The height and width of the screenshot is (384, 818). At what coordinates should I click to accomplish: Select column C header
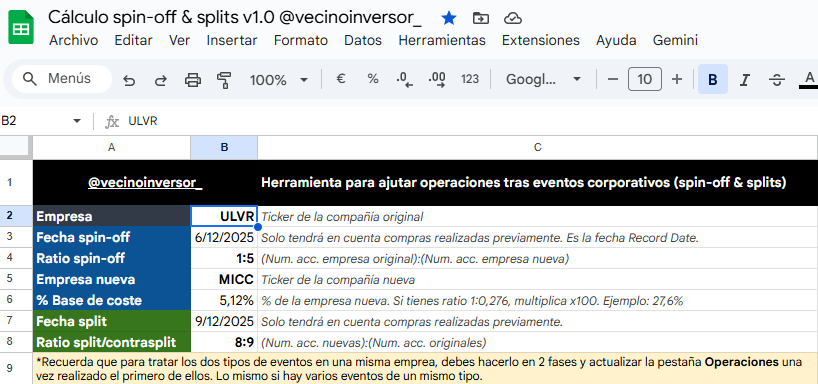click(538, 148)
